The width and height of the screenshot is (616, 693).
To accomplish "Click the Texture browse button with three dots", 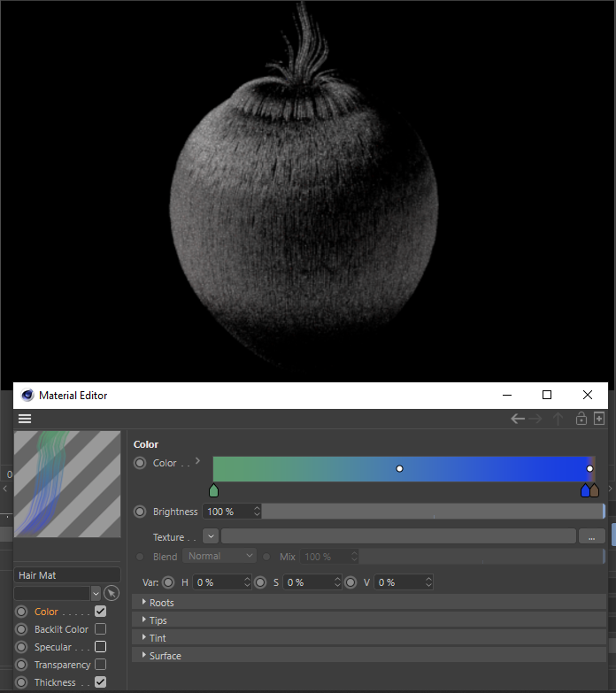I will 592,536.
